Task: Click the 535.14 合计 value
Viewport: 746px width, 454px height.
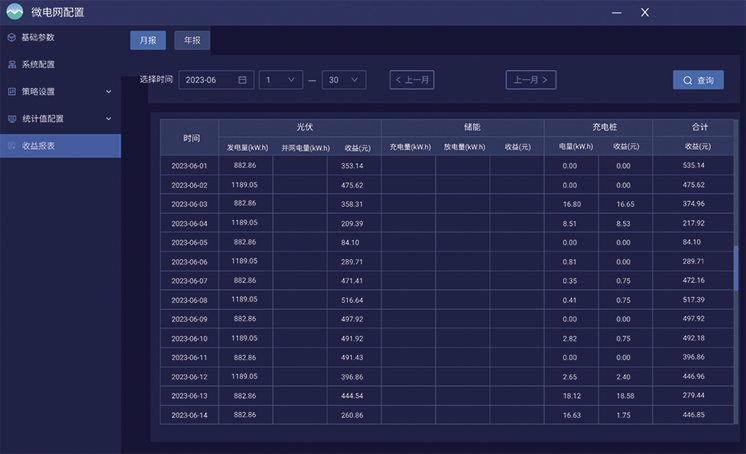Action: pyautogui.click(x=694, y=165)
